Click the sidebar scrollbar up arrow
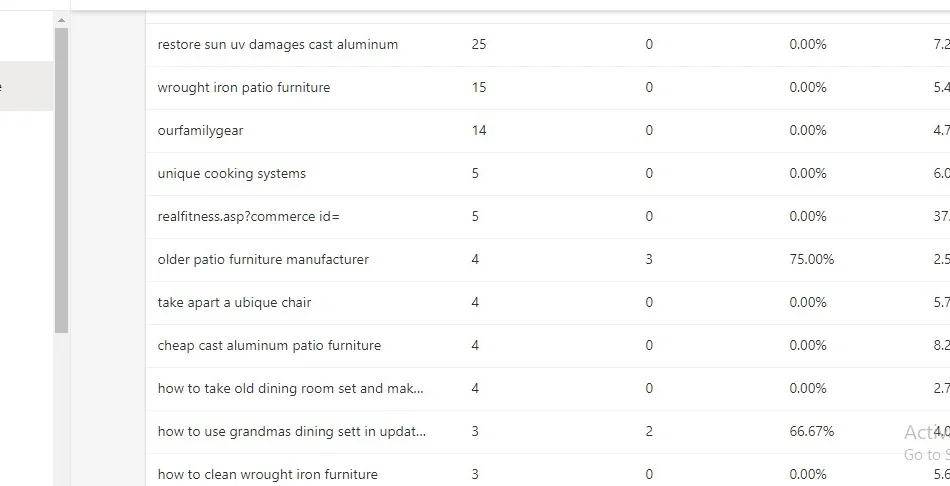950x486 pixels. point(61,20)
